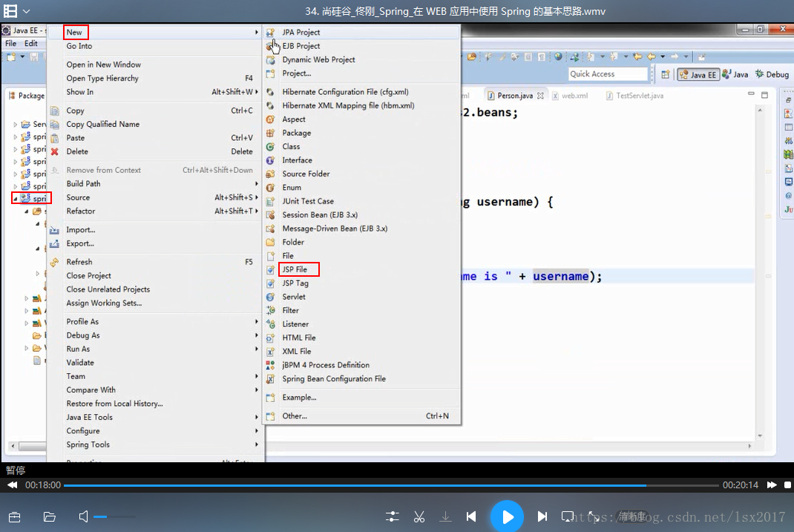Image resolution: width=794 pixels, height=532 pixels.
Task: Click the JSP Tag icon
Action: tap(270, 283)
